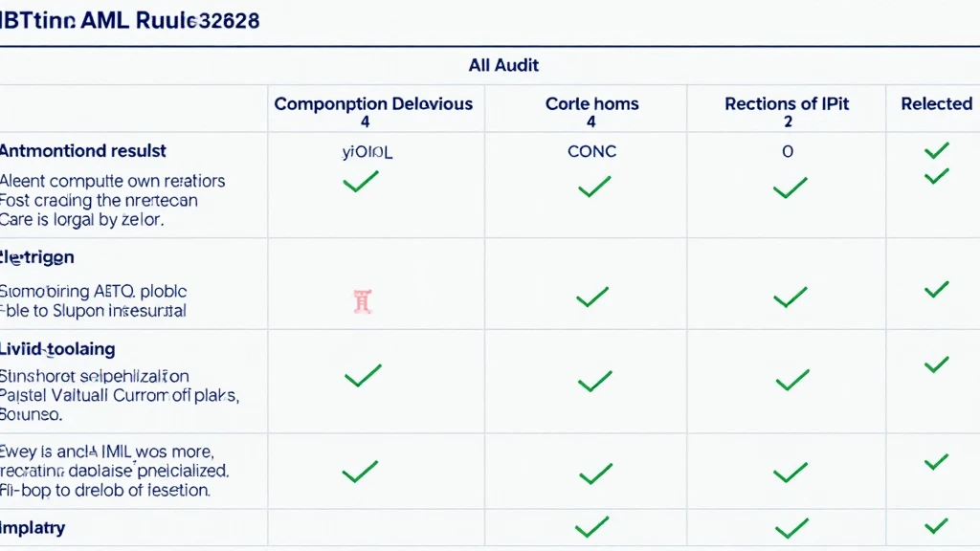Image resolution: width=980 pixels, height=551 pixels.
Task: Select Corle homs checkmark in Stomobiring row
Action: coord(592,297)
